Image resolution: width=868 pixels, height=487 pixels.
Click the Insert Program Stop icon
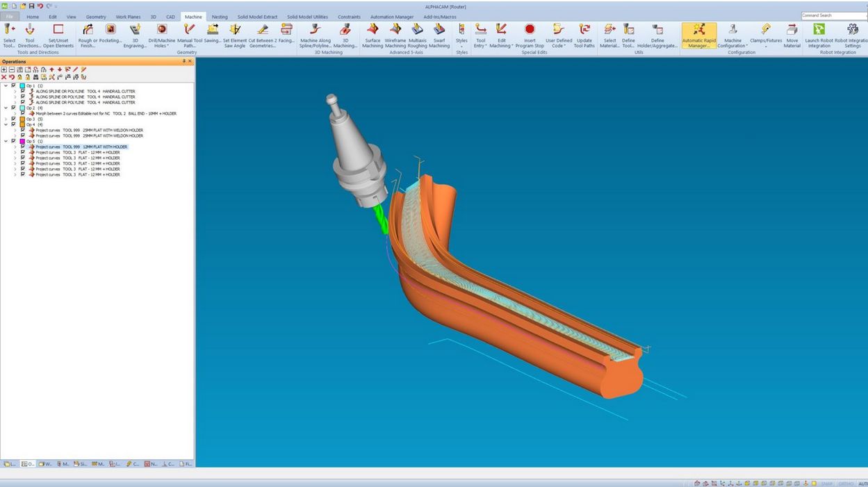click(530, 30)
